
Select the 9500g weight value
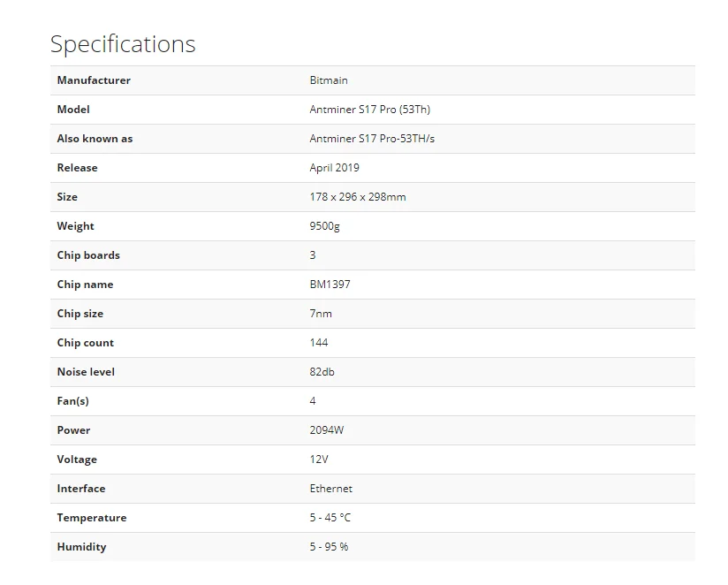coord(325,226)
